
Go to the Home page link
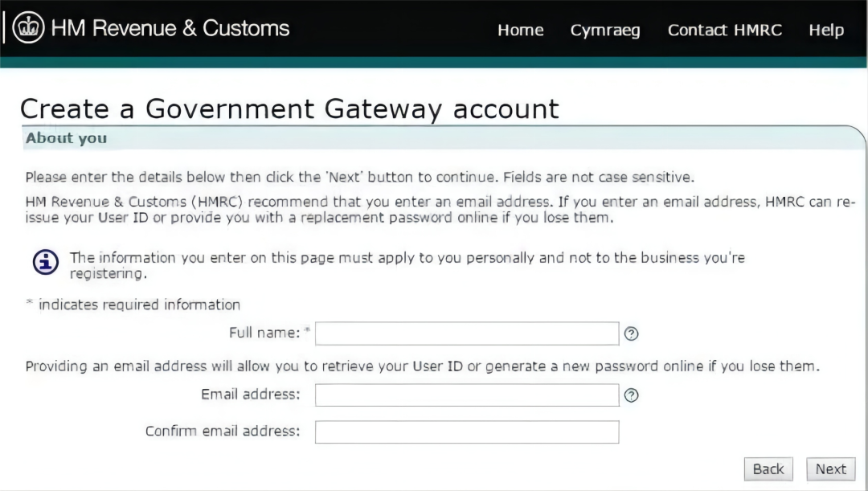click(520, 31)
